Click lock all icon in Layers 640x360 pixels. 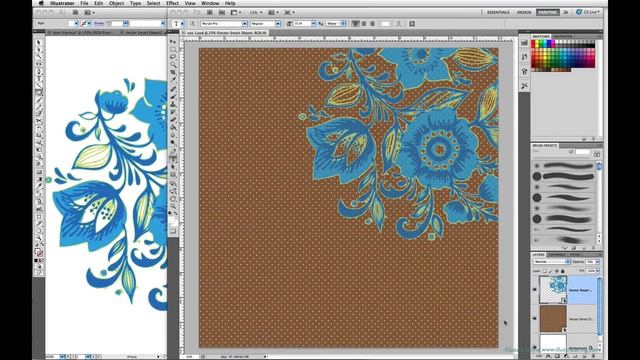point(562,271)
